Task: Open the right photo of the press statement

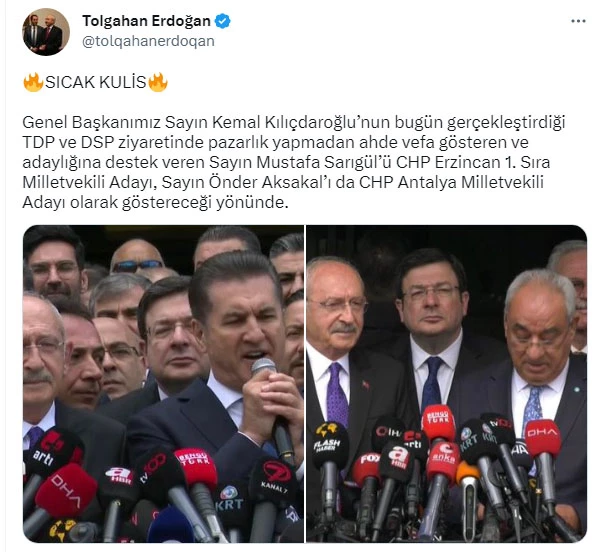Action: (x=447, y=383)
